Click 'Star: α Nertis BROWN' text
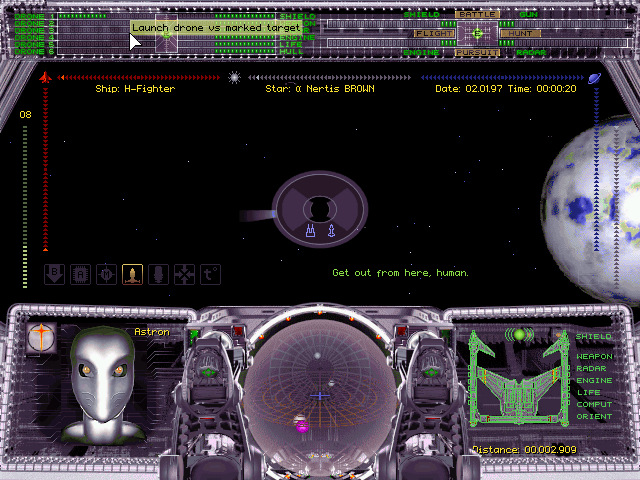This screenshot has width=640, height=480. tap(320, 89)
